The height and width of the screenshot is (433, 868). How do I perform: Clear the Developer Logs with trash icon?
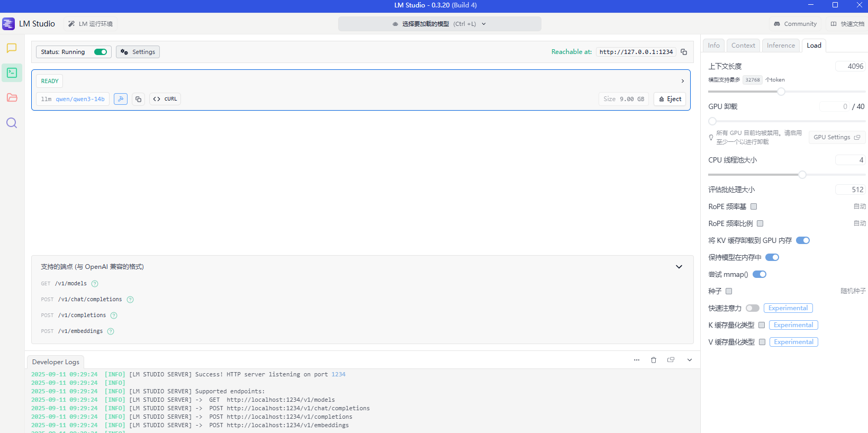(x=654, y=360)
